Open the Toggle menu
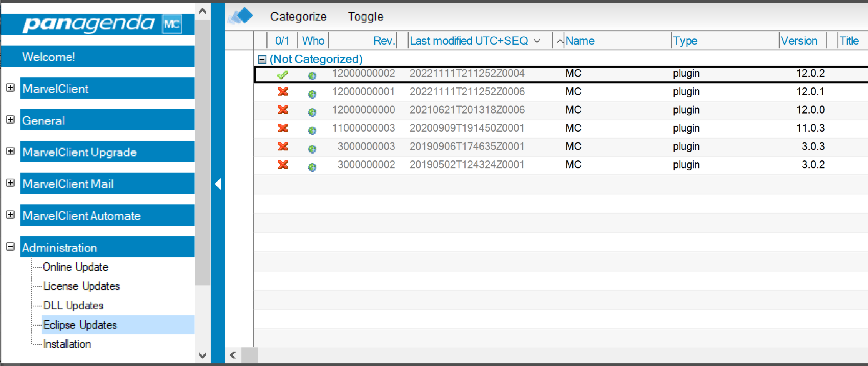This screenshot has width=868, height=366. [x=365, y=17]
